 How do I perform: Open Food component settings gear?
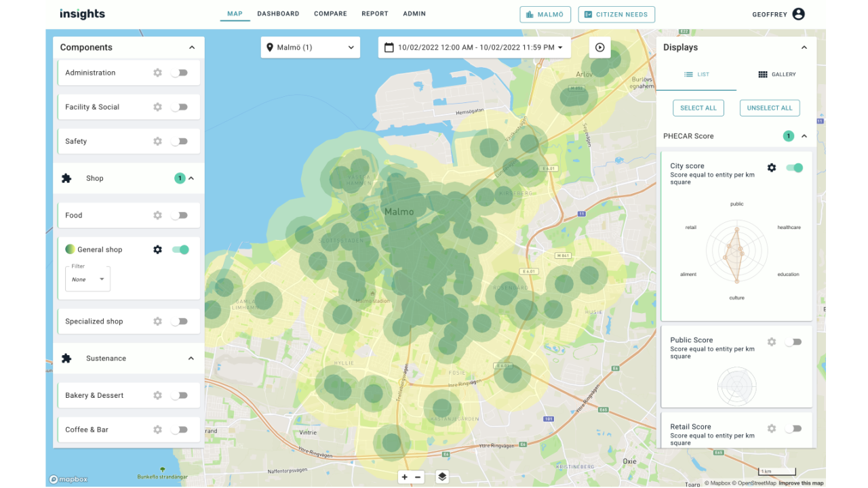click(157, 216)
